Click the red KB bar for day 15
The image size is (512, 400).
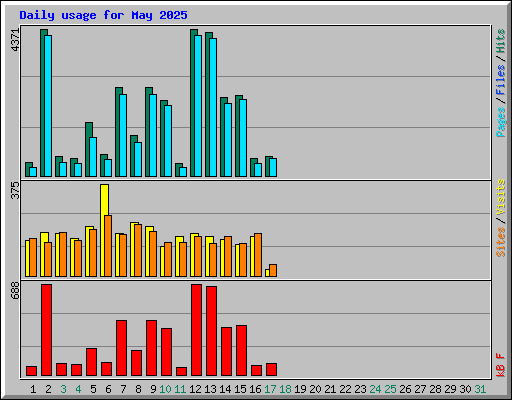[x=242, y=351]
